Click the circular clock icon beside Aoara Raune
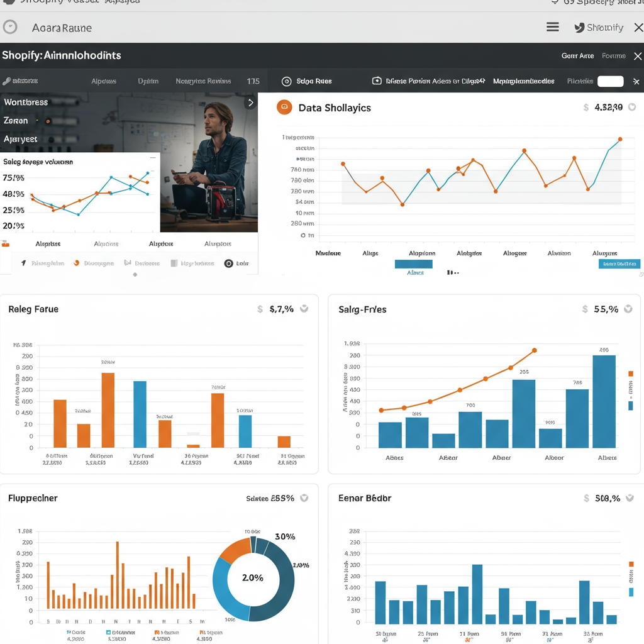This screenshot has width=644, height=644. coord(10,27)
